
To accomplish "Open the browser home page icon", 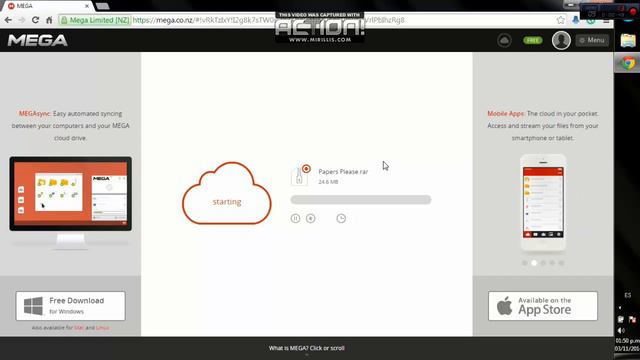I will pos(49,20).
